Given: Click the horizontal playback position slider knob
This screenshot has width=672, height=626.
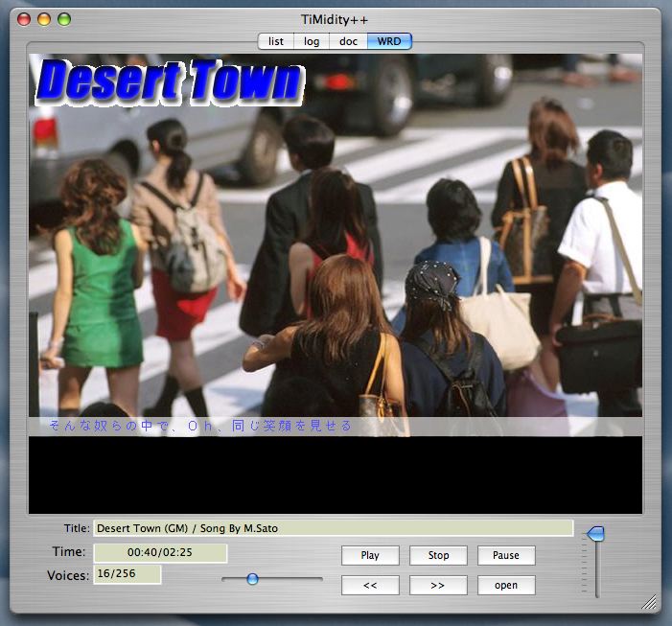Looking at the screenshot, I should [x=252, y=579].
